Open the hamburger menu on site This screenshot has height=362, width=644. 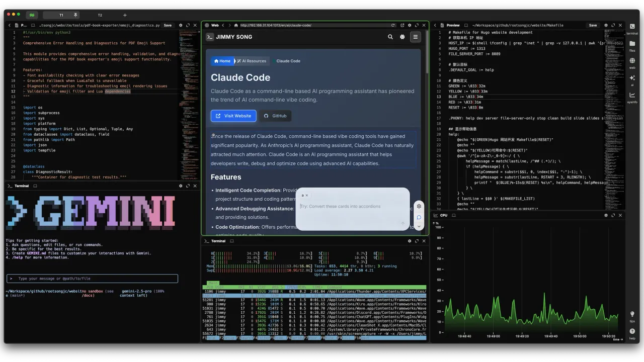click(415, 37)
